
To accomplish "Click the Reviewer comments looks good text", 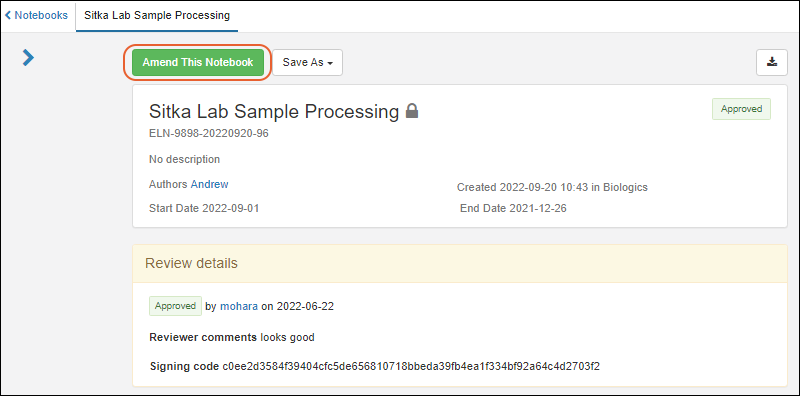I will (232, 337).
